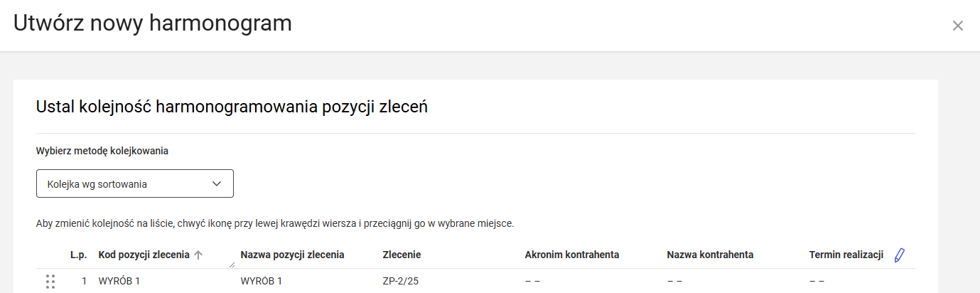Sort by the Kod pozycji zlecenia column header
The width and height of the screenshot is (980, 293).
tap(144, 255)
